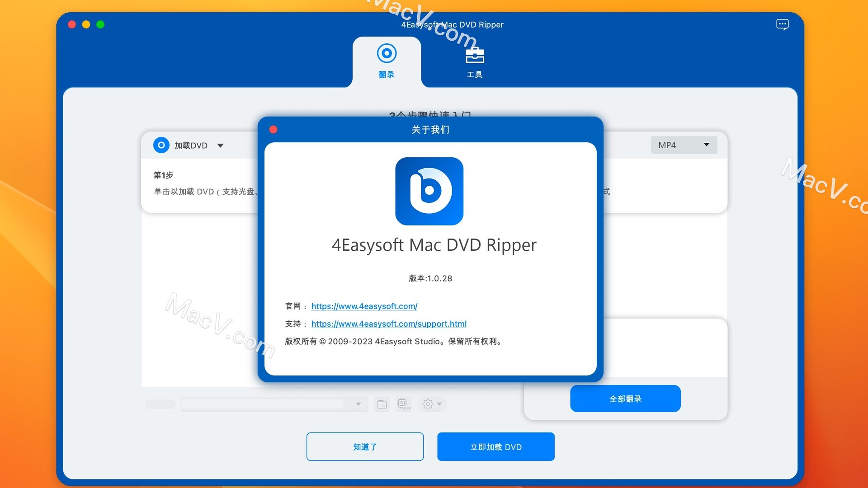
Task: Expand the 加载DVD dropdown arrow
Action: 220,145
